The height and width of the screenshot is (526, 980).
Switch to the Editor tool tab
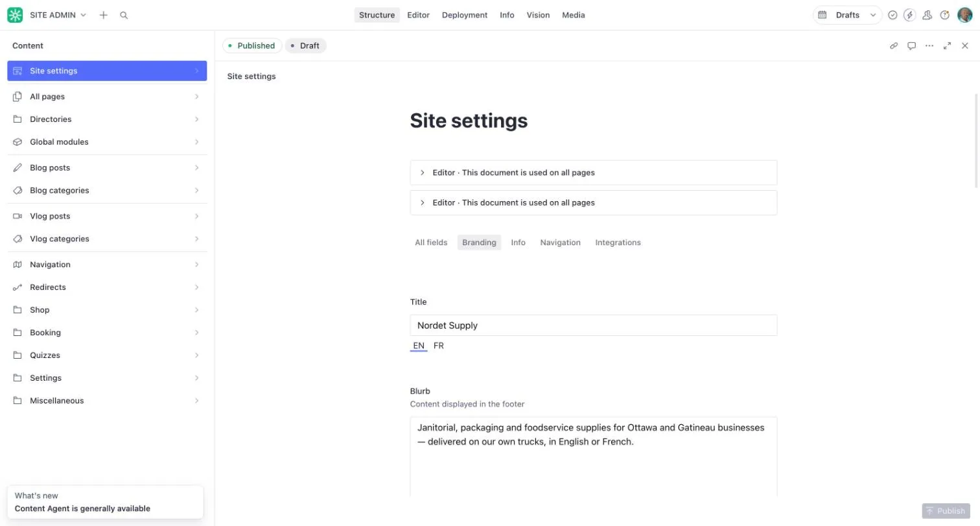pos(418,15)
